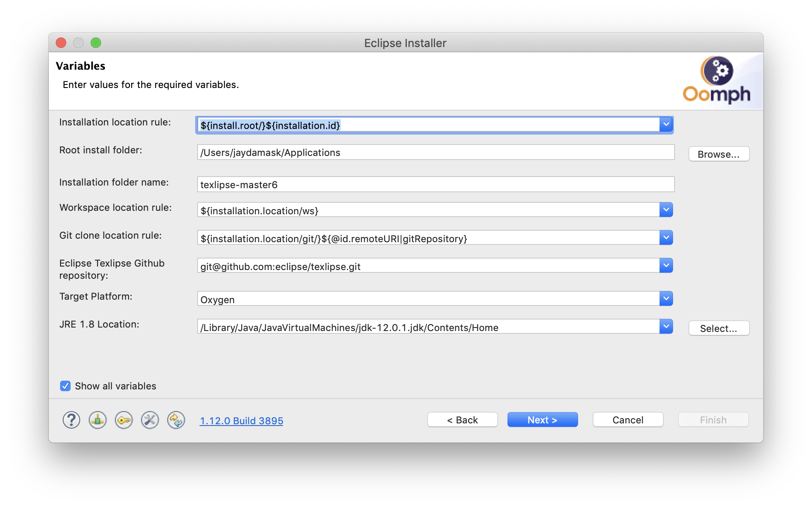Close the Eclipse Installer window
Viewport: 812px width, 507px height.
click(61, 43)
